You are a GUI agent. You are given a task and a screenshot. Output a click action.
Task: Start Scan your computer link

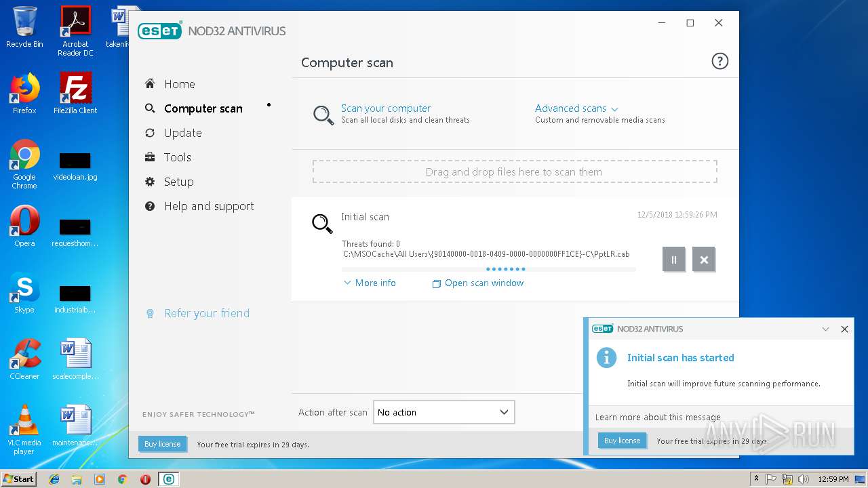386,108
